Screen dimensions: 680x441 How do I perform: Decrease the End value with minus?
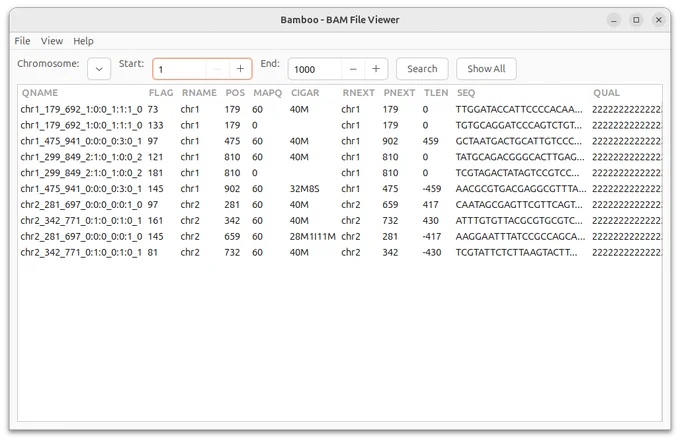353,69
